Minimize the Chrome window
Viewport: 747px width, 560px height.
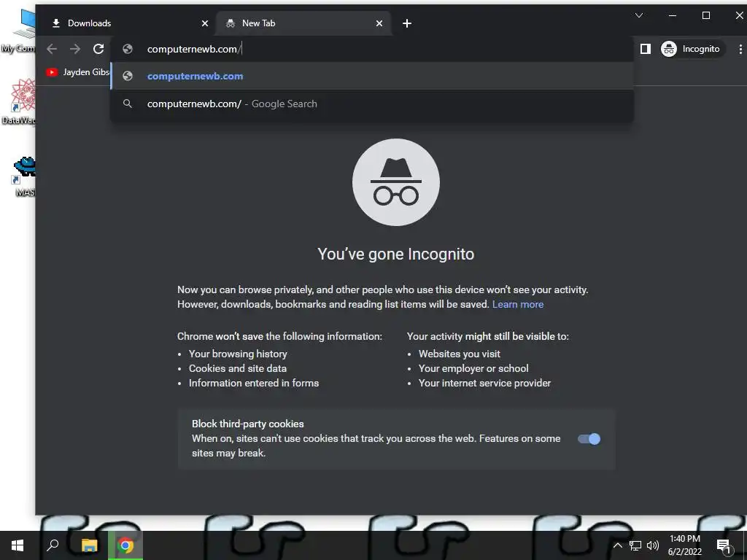click(x=673, y=15)
